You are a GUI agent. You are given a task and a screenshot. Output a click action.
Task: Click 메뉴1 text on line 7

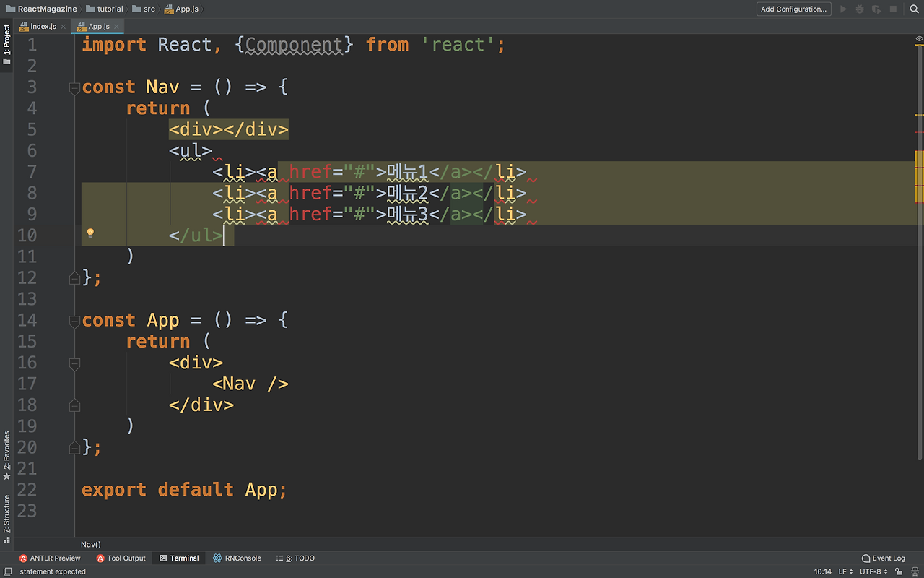pyautogui.click(x=408, y=172)
